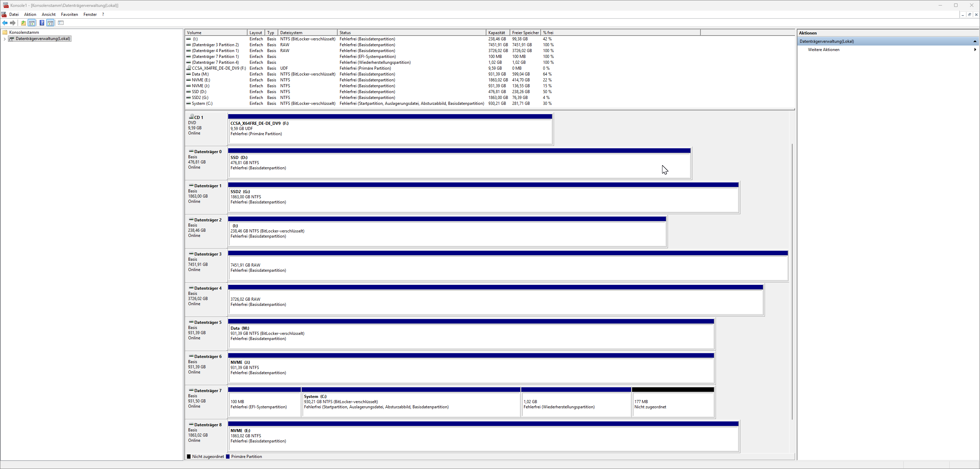
Task: Click the Datenträger 0 disk icon
Action: tap(191, 151)
